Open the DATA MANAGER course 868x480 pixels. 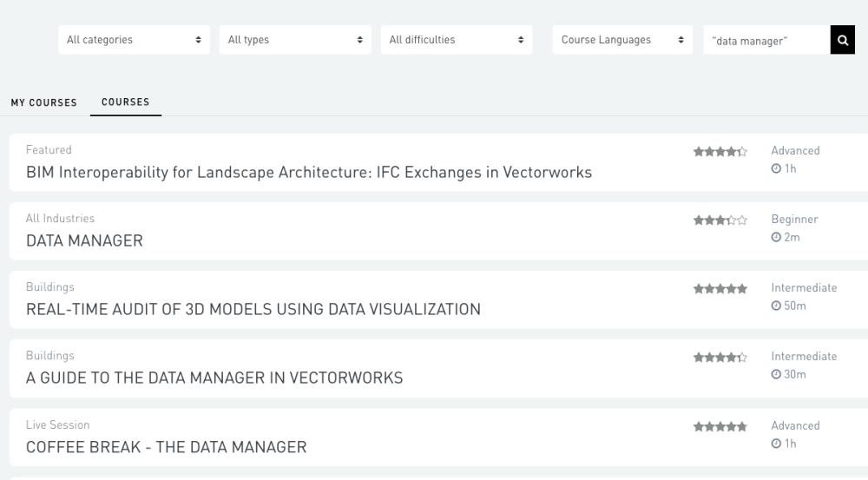pyautogui.click(x=84, y=241)
